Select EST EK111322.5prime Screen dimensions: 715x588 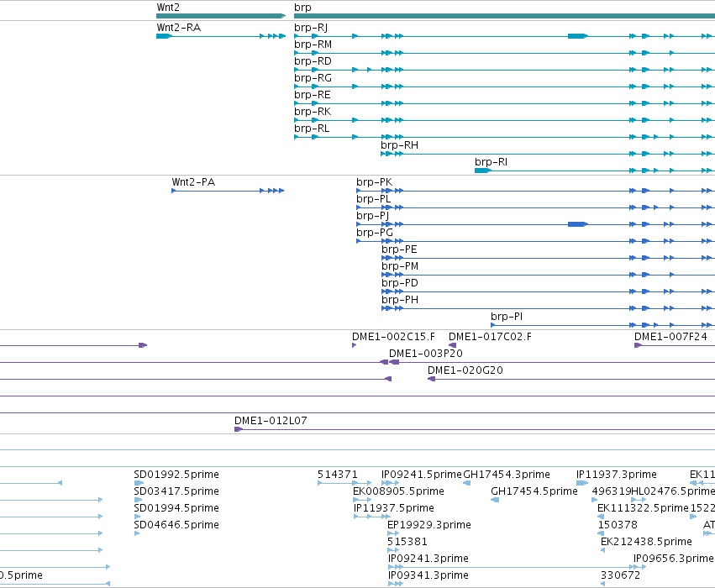click(643, 508)
